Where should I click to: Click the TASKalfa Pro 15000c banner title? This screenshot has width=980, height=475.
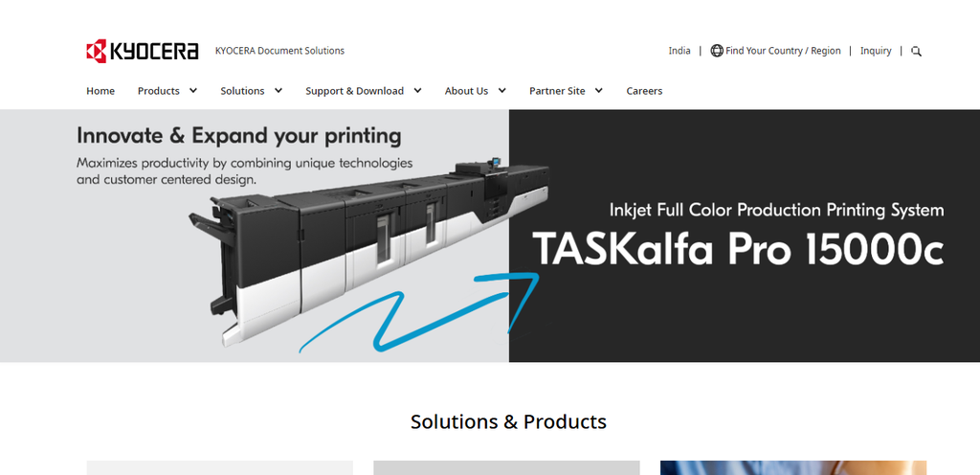point(738,249)
